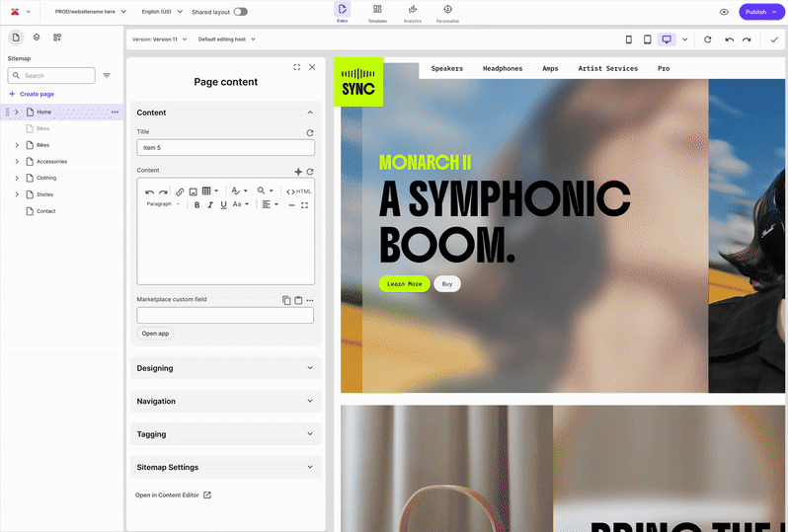This screenshot has height=532, width=788.
Task: Switch to mobile device preview
Action: pyautogui.click(x=629, y=39)
